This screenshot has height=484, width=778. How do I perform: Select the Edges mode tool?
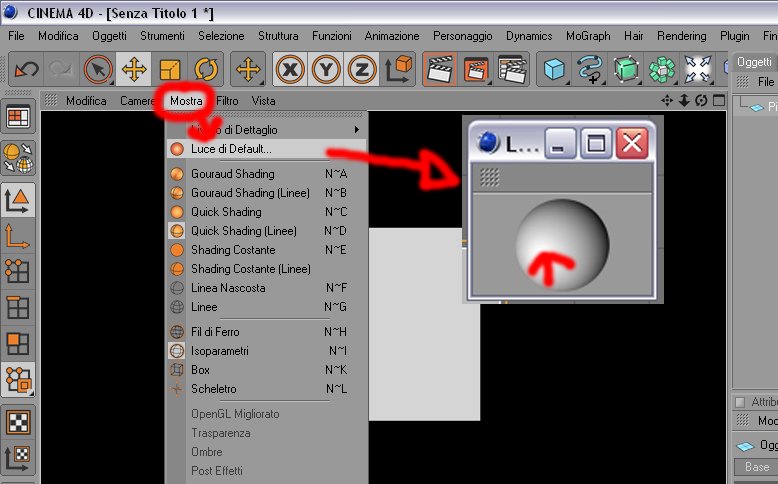(x=18, y=308)
